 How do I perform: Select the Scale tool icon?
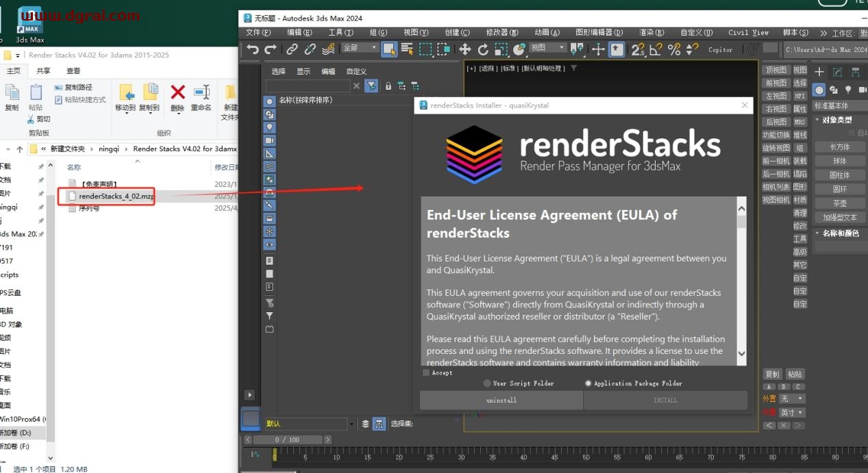pyautogui.click(x=501, y=49)
